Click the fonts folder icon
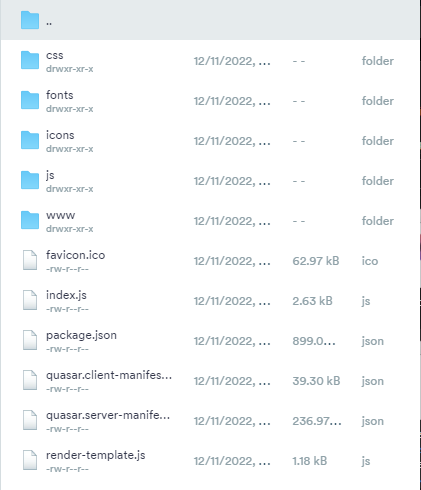The image size is (421, 490). pos(30,100)
